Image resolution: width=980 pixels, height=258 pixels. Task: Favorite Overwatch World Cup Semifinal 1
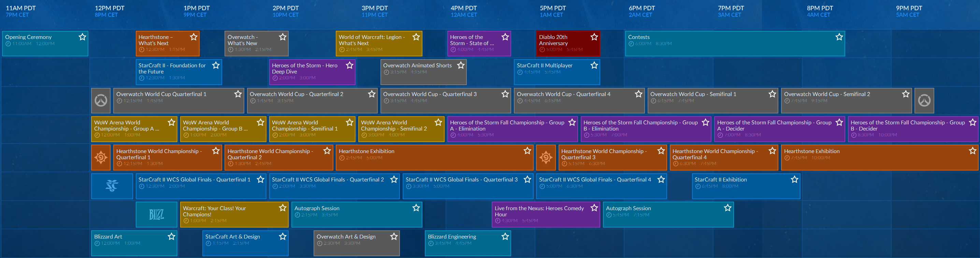[772, 94]
